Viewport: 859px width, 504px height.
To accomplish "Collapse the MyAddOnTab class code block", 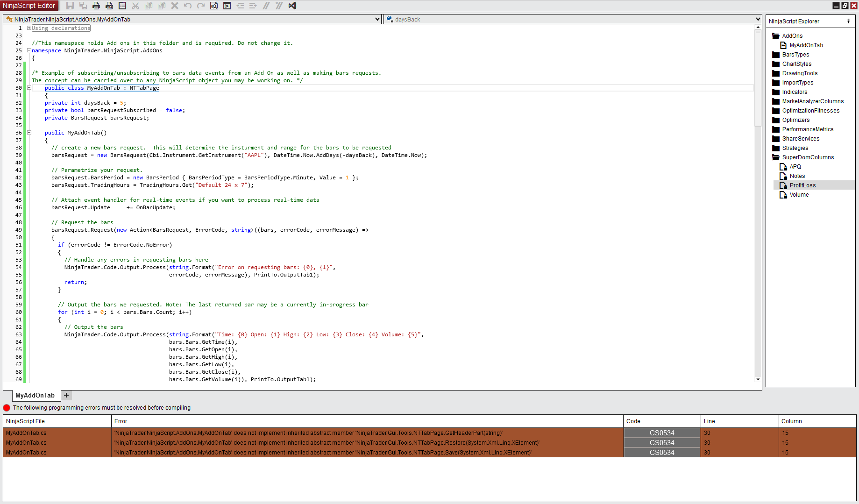I will (x=29, y=88).
